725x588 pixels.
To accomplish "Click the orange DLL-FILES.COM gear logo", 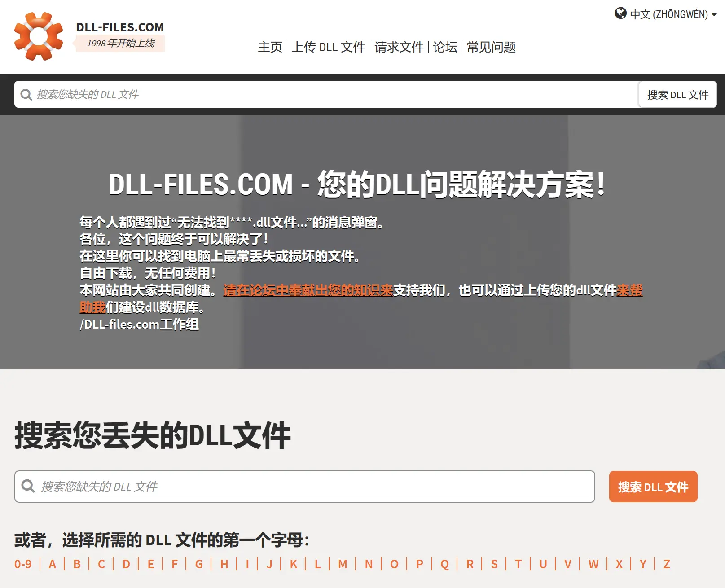I will pos(39,36).
